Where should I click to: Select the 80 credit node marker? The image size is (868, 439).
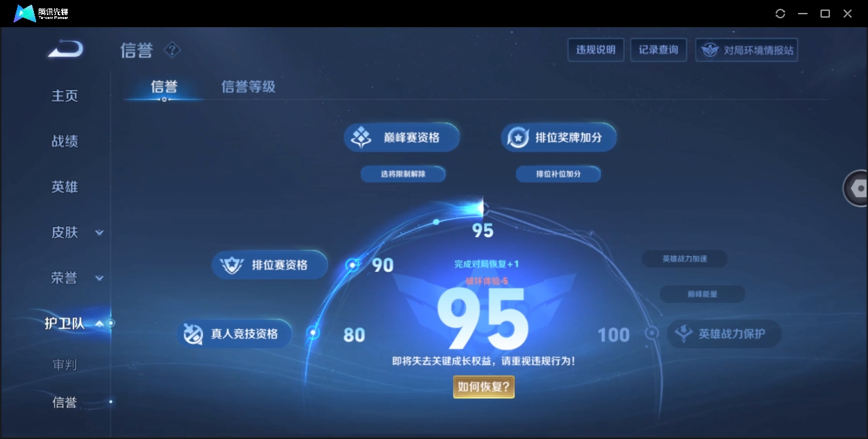[x=313, y=333]
